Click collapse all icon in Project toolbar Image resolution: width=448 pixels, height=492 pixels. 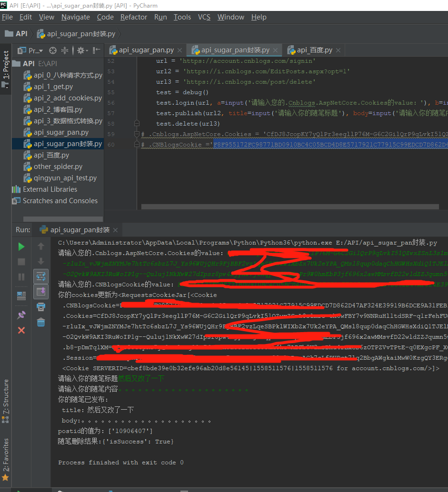65,50
